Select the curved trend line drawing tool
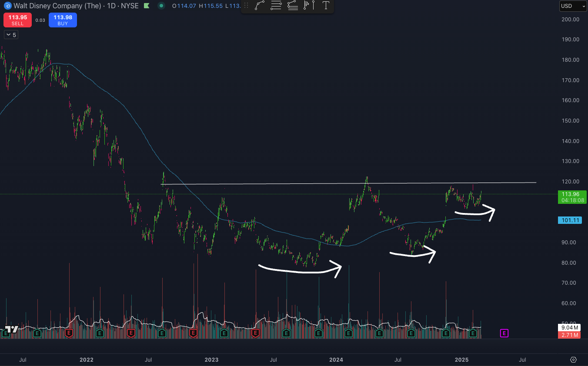The image size is (588, 366). coord(260,5)
